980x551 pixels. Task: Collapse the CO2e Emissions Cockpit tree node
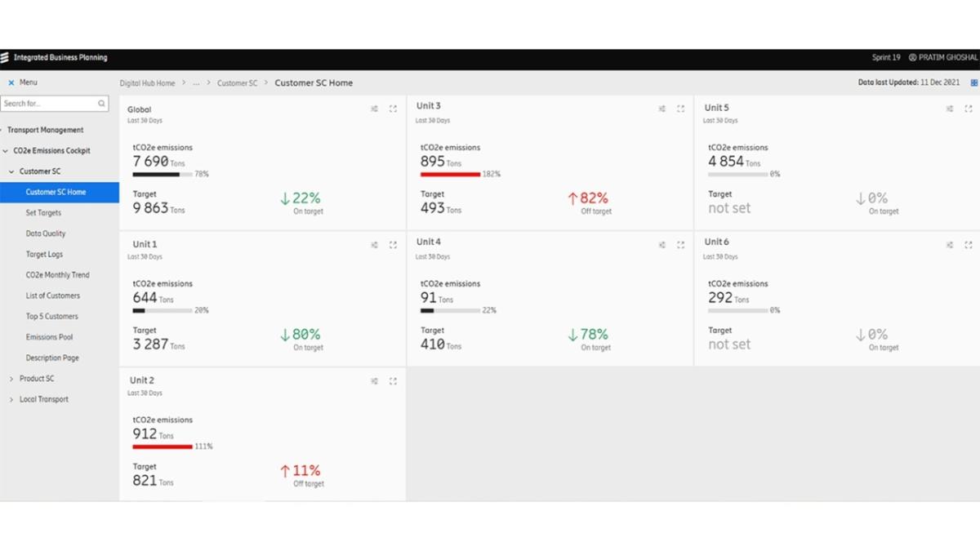pyautogui.click(x=6, y=151)
